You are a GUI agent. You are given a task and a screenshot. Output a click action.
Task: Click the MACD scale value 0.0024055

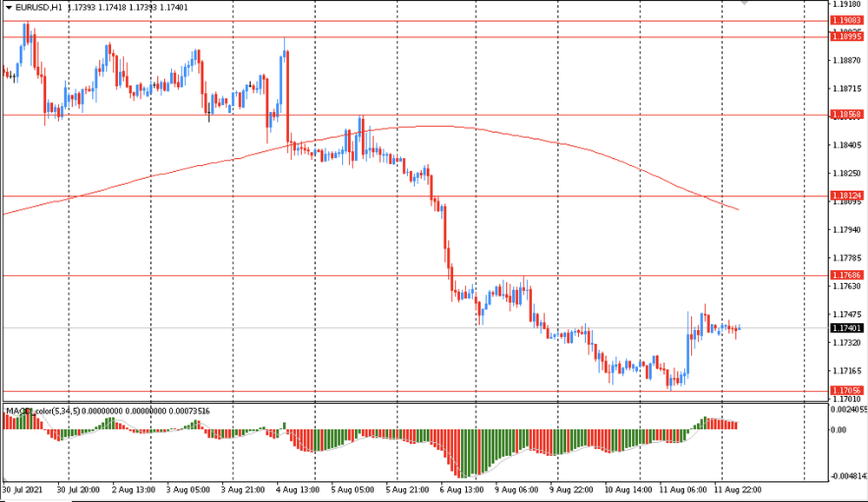pyautogui.click(x=849, y=410)
